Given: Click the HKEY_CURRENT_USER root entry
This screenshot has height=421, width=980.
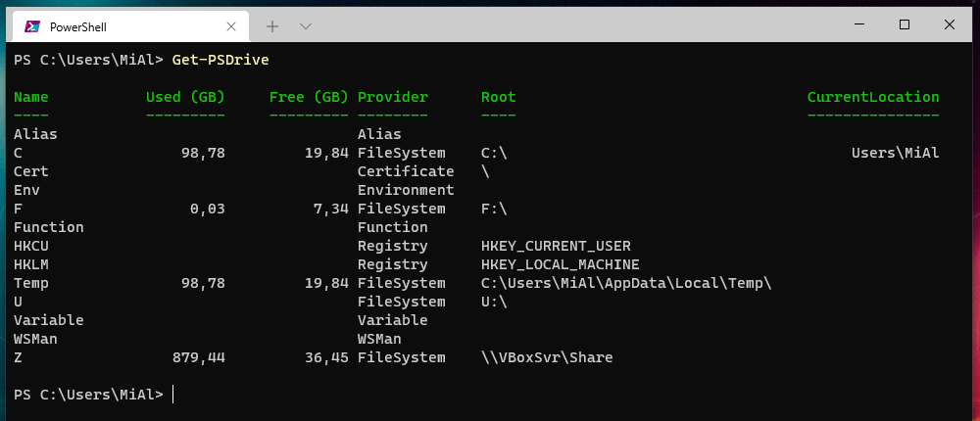Looking at the screenshot, I should [x=556, y=246].
